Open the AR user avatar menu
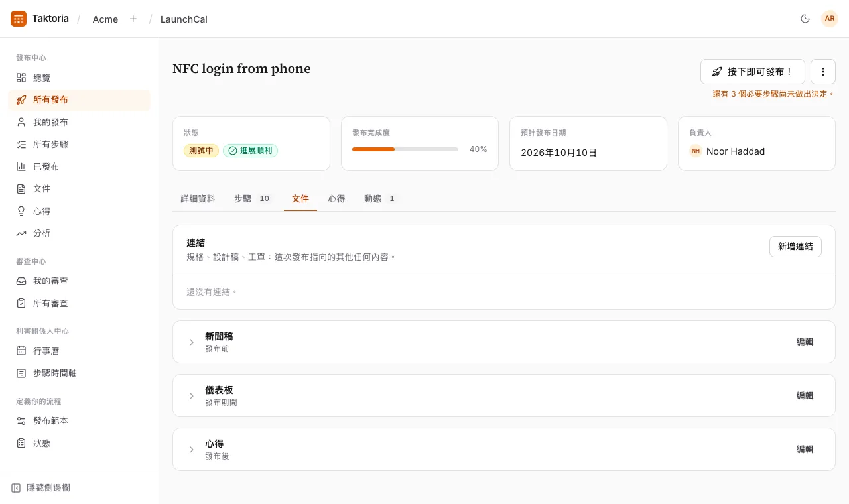The image size is (849, 504). click(x=830, y=19)
